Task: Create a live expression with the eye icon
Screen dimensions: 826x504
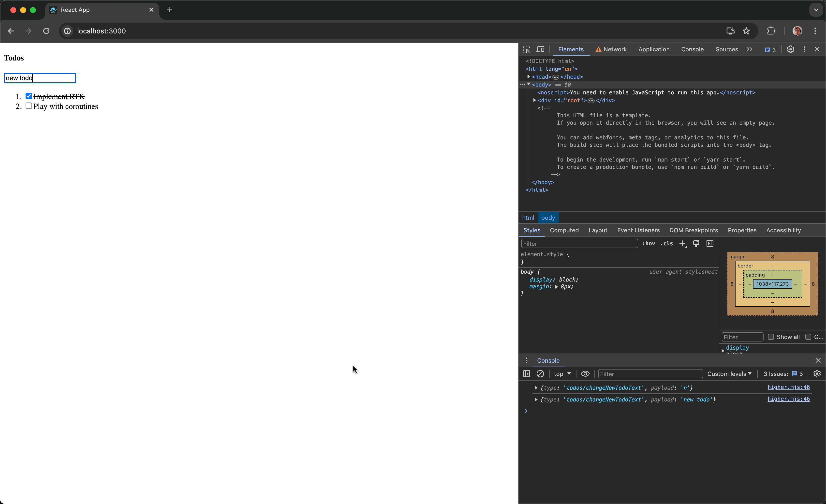Action: point(585,373)
